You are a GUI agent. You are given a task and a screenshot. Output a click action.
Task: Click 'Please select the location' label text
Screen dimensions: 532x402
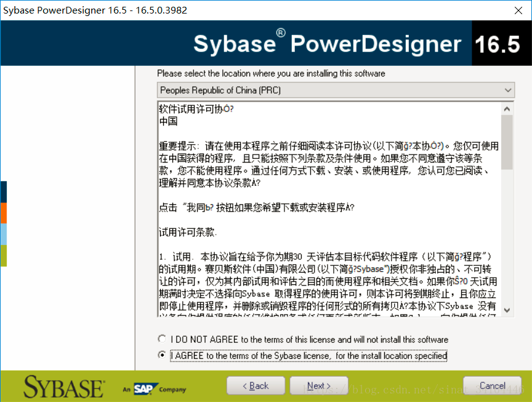click(x=271, y=73)
